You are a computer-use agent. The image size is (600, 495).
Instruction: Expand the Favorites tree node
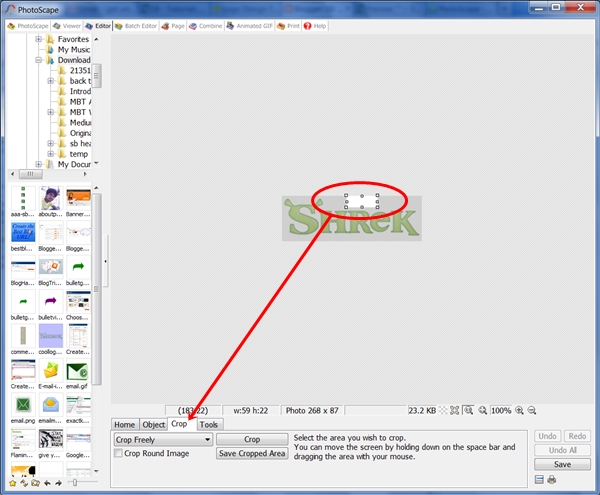38,39
